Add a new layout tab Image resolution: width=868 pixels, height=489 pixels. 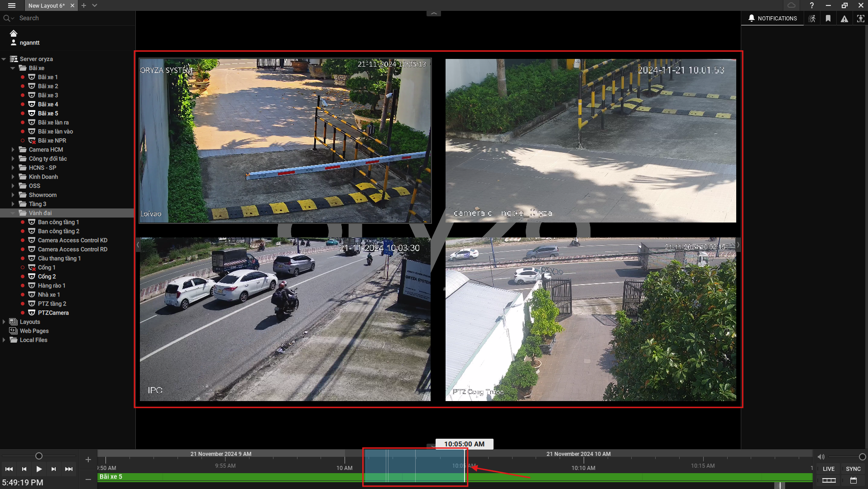[x=84, y=5]
